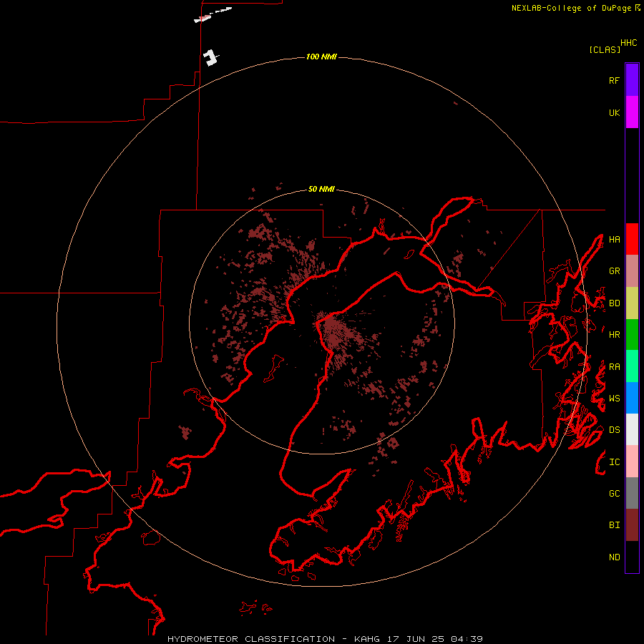Image resolution: width=644 pixels, height=644 pixels.
Task: Click the BI legend label
Action: (x=614, y=525)
